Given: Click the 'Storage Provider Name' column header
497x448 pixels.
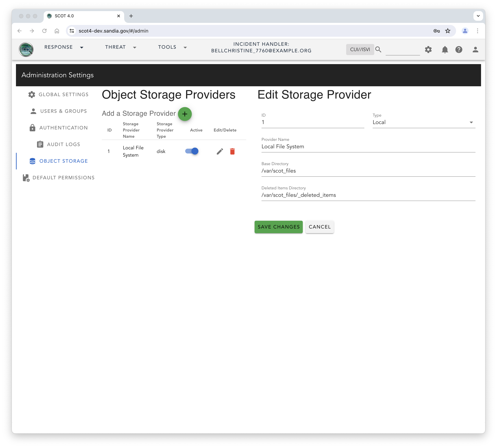Looking at the screenshot, I should pos(131,130).
